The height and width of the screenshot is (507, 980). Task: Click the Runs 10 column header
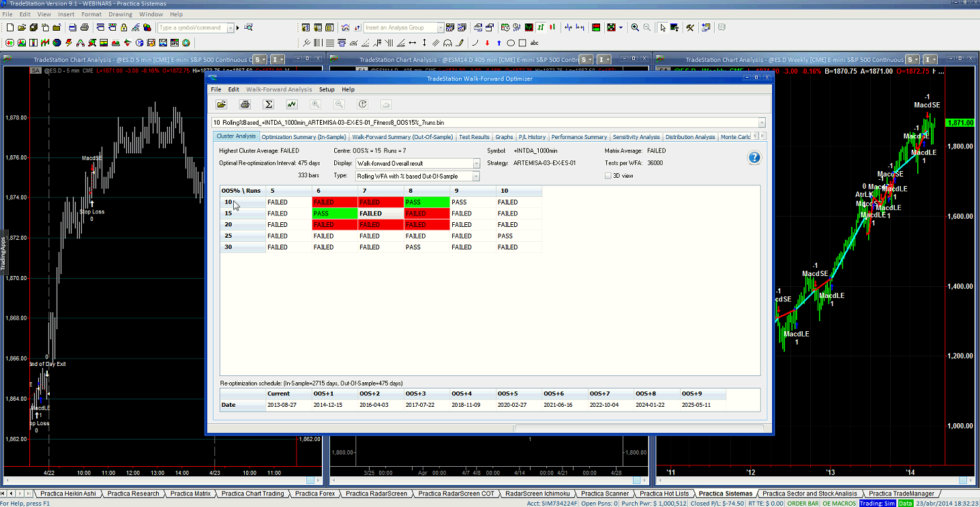(x=519, y=191)
